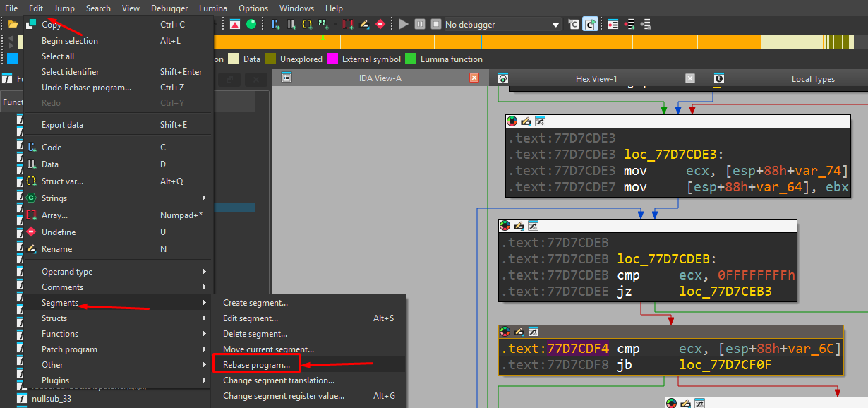Switch to the Hex View-1 tab

pyautogui.click(x=596, y=79)
